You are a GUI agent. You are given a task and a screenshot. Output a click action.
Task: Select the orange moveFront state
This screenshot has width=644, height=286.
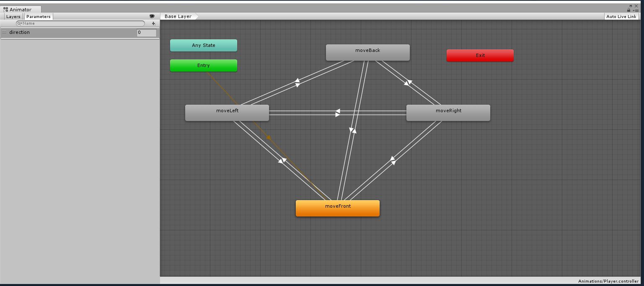point(338,208)
